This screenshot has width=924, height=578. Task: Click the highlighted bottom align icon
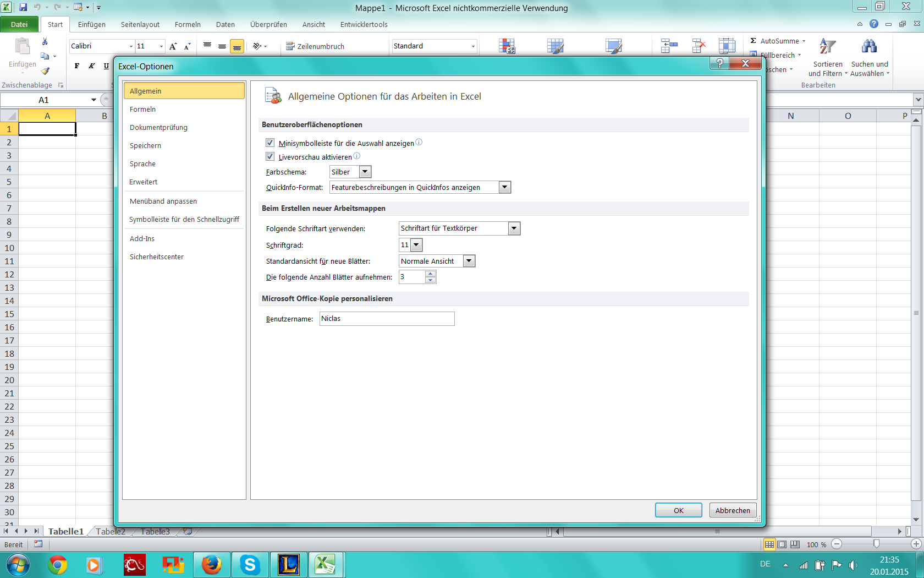[237, 46]
